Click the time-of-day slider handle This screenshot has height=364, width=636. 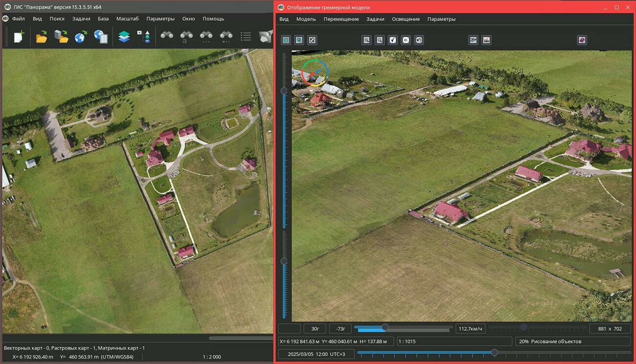point(494,352)
